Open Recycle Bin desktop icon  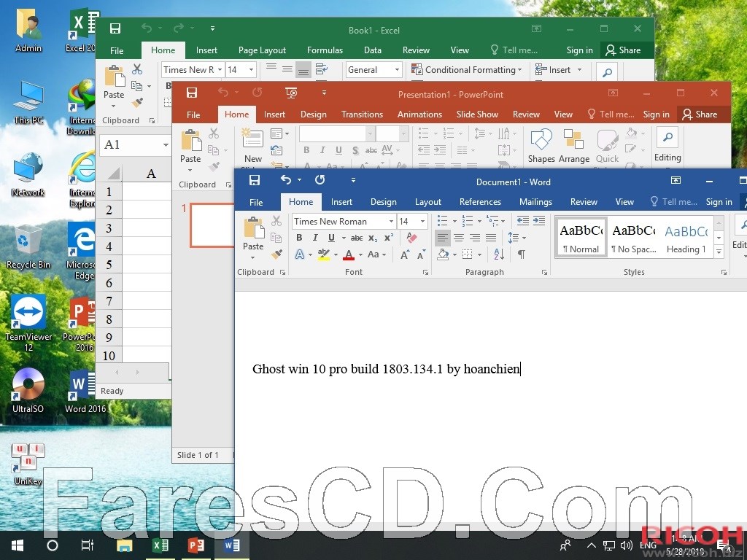27,246
